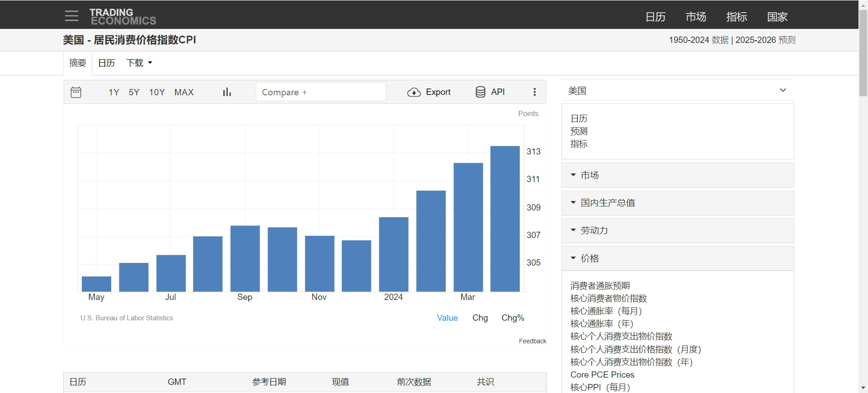Image resolution: width=868 pixels, height=393 pixels.
Task: Open the 核心通胀率（年）link
Action: pos(602,323)
